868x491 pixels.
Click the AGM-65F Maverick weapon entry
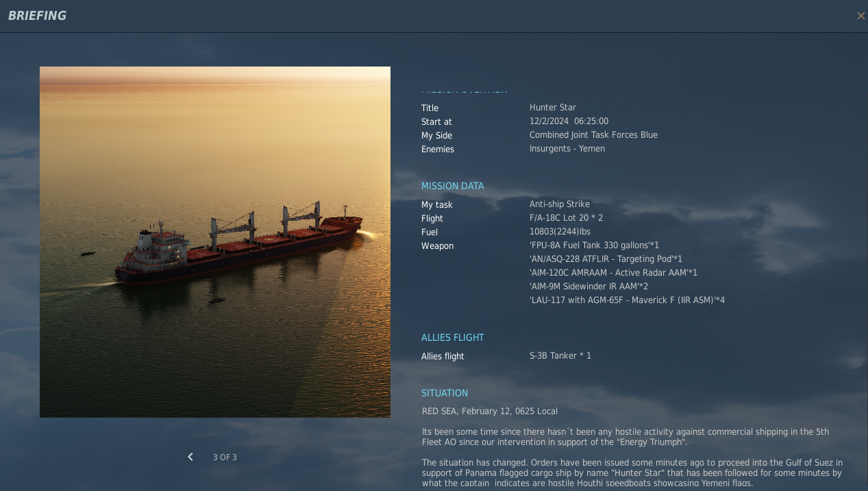click(x=627, y=300)
